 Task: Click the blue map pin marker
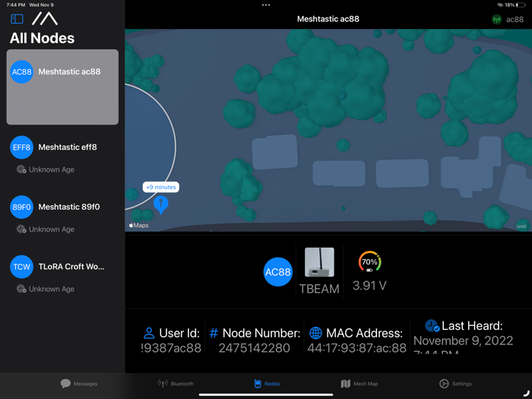coord(161,205)
